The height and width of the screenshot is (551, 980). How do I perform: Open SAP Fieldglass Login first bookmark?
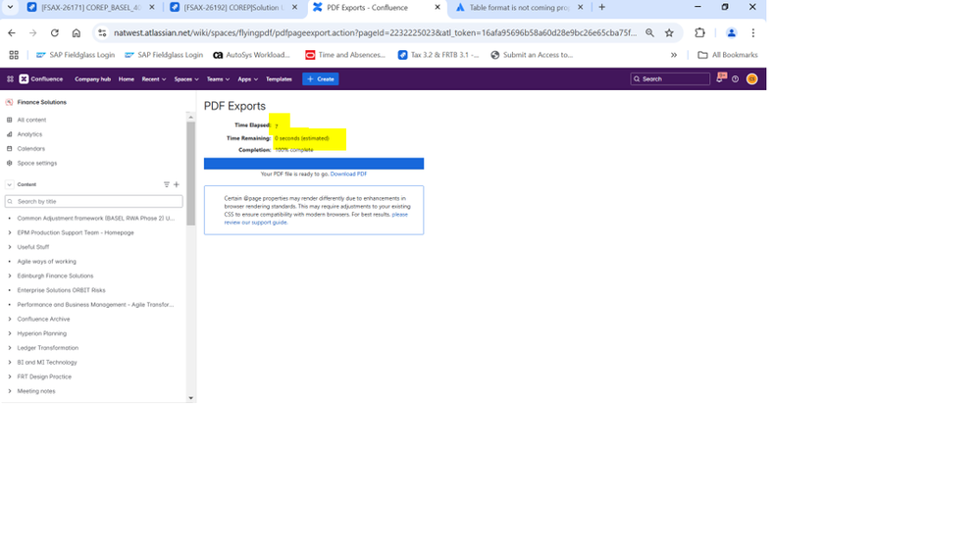tap(76, 55)
